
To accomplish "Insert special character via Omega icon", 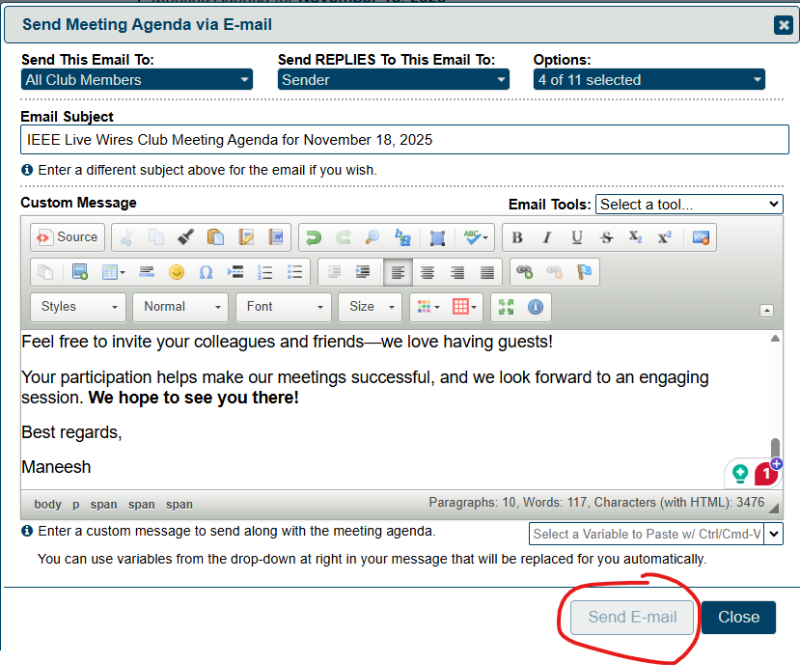I will (206, 272).
